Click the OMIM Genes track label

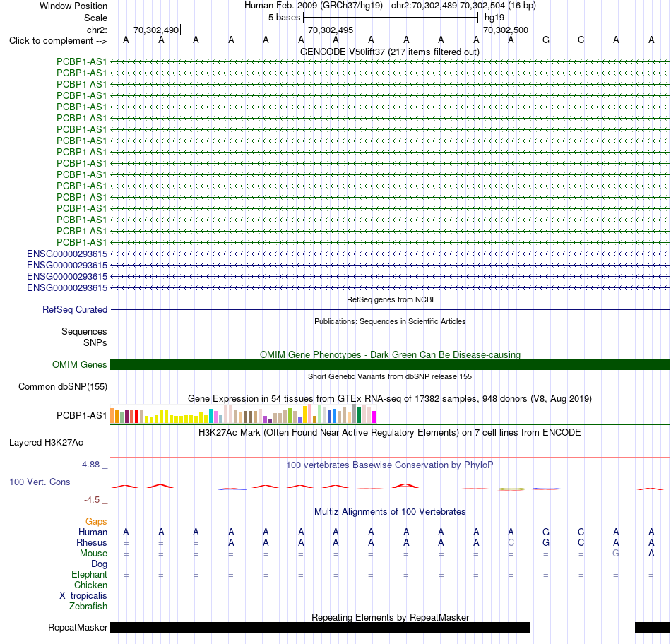point(79,364)
